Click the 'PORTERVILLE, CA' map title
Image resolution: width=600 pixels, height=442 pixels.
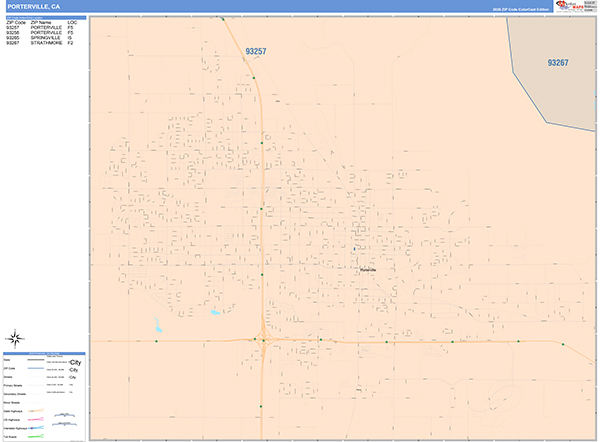pyautogui.click(x=34, y=7)
